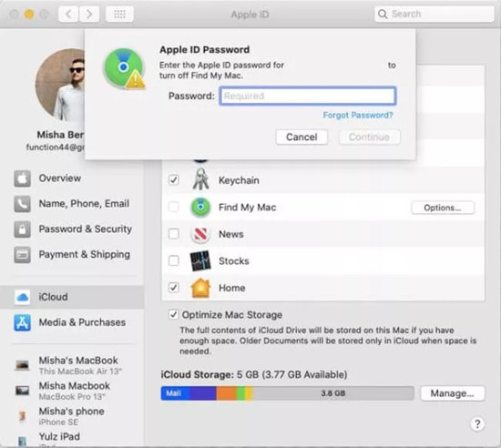Click the Apple logo Overview icon
Viewport: 501px width, 448px height.
pyautogui.click(x=22, y=178)
